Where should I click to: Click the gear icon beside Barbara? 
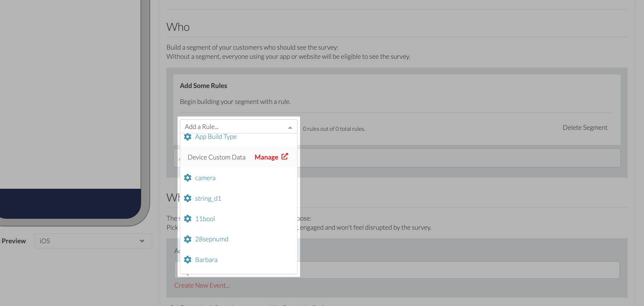[x=187, y=260]
